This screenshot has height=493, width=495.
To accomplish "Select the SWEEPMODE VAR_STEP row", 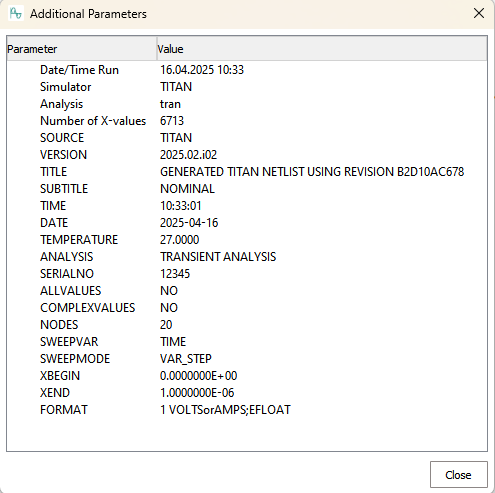I will tap(247, 359).
